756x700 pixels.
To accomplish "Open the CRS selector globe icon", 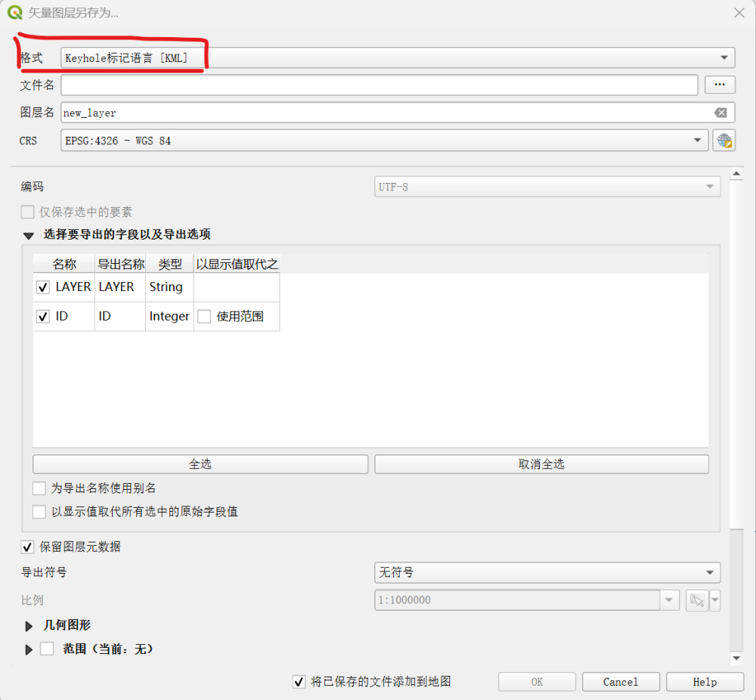I will [x=723, y=141].
